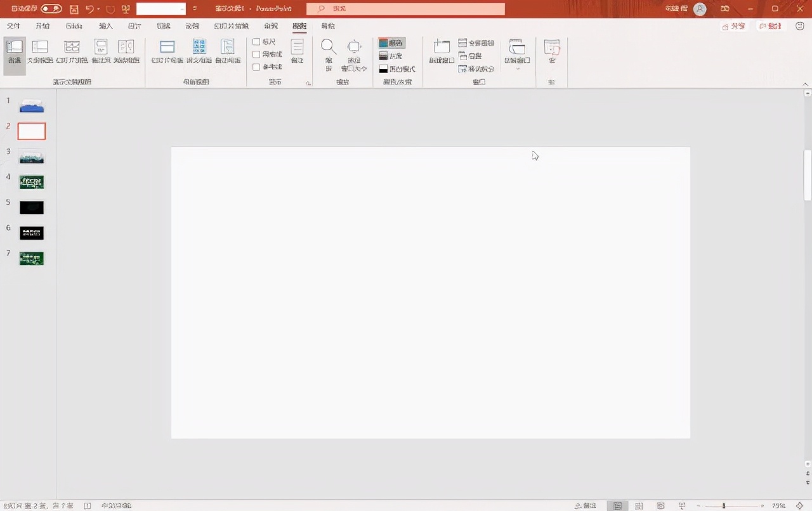Click the user account avatar
The width and height of the screenshot is (812, 511).
click(x=700, y=9)
